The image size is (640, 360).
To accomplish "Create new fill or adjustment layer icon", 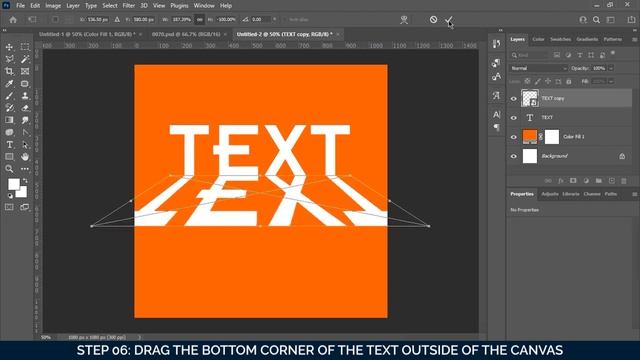I will click(x=586, y=181).
